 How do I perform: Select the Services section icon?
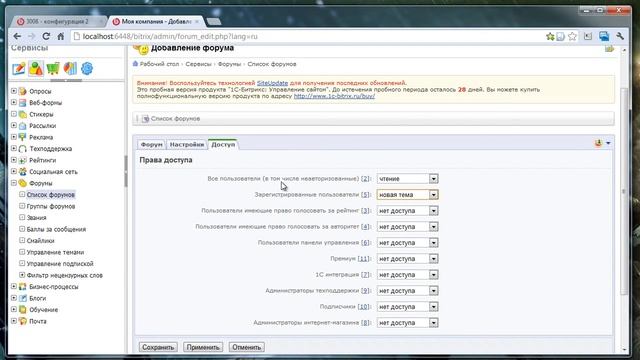click(x=36, y=69)
